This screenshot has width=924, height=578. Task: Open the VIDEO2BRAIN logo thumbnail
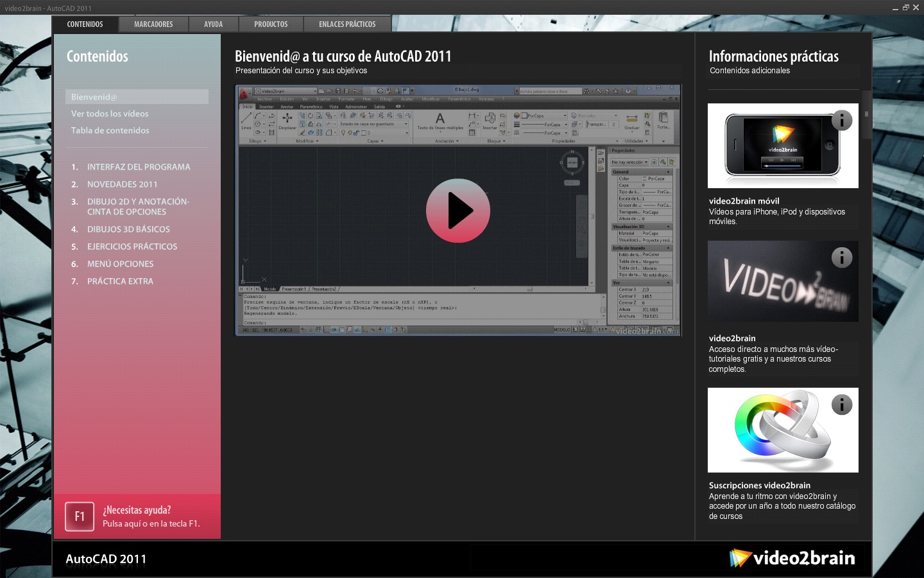(783, 281)
